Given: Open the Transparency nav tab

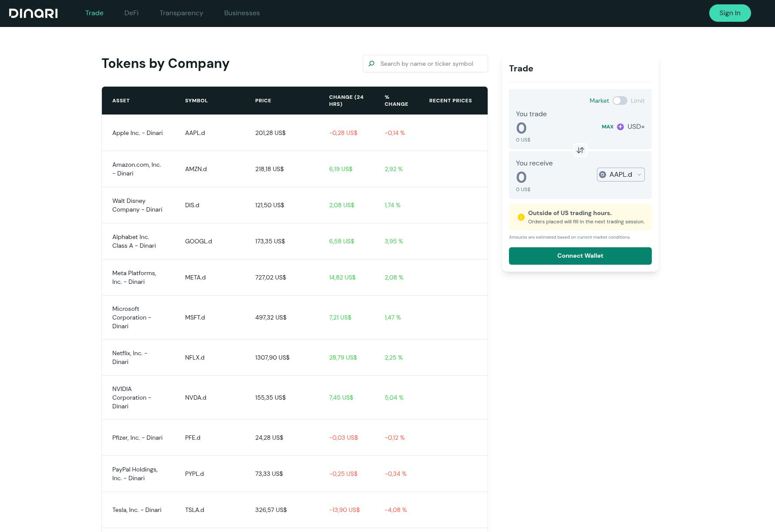Looking at the screenshot, I should pos(181,13).
